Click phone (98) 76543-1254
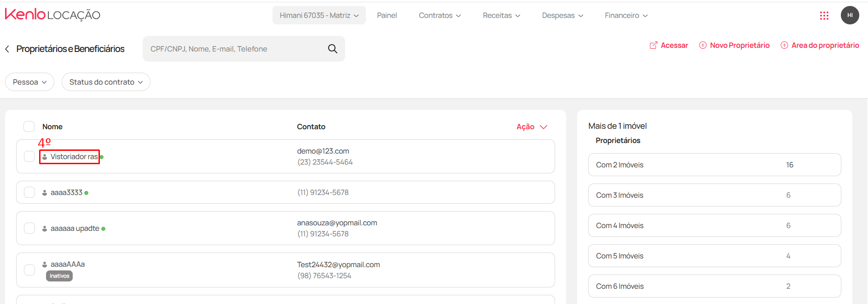Screen dimensions: 868x304 [x=324, y=276]
